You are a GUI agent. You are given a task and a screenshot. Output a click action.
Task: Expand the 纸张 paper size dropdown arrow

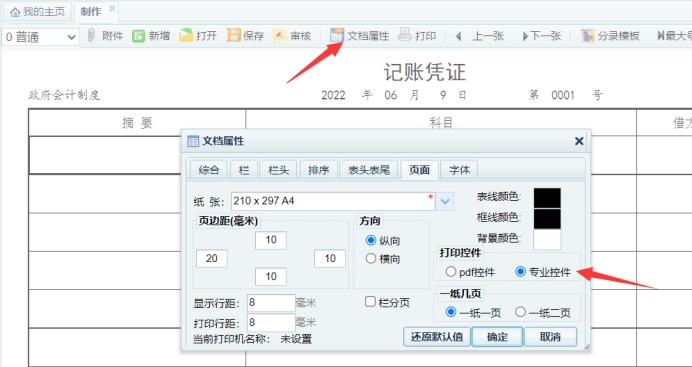[x=445, y=202]
